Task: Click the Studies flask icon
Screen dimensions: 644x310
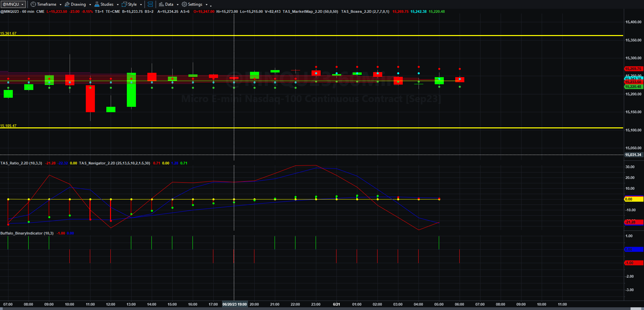Action: point(97,4)
